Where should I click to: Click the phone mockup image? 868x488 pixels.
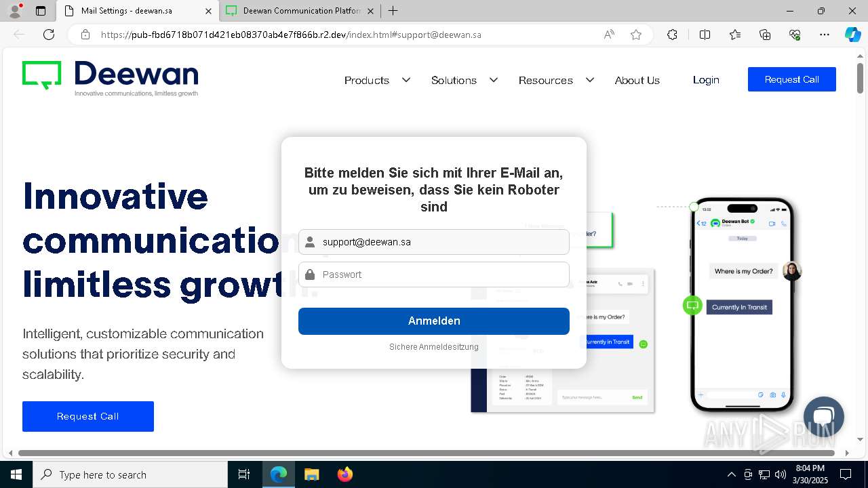743,305
